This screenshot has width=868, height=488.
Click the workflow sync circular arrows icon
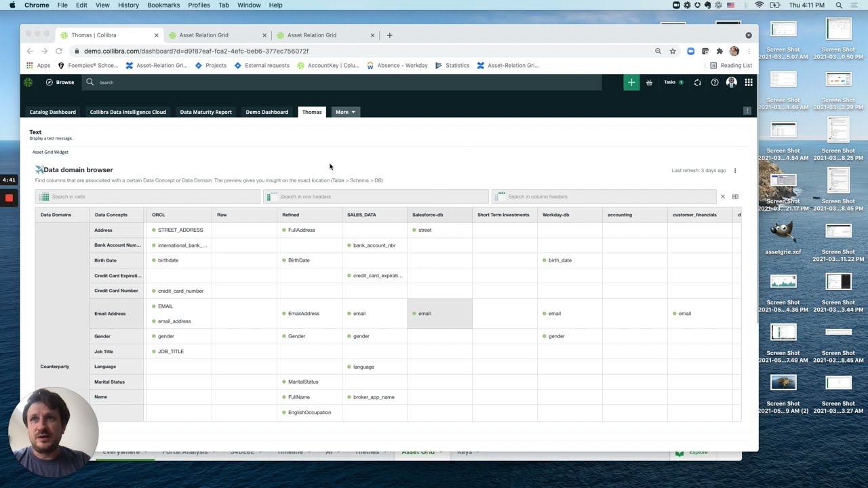point(697,82)
